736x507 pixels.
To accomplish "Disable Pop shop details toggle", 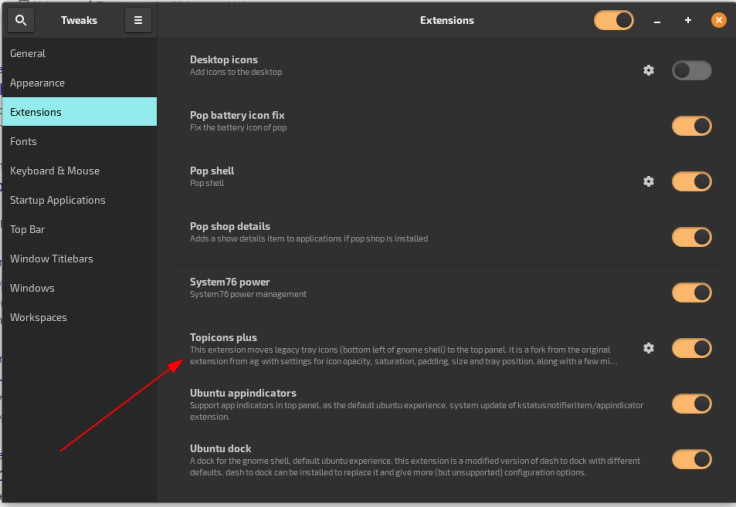I will click(691, 237).
